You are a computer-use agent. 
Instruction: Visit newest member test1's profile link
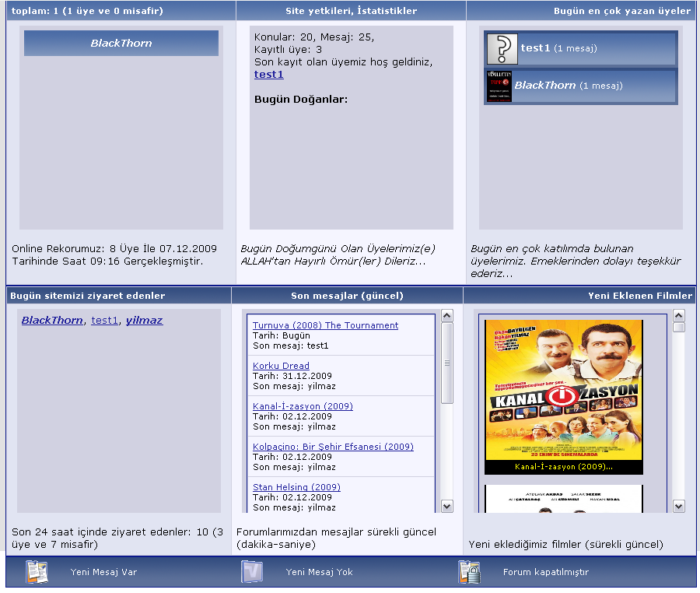(268, 75)
